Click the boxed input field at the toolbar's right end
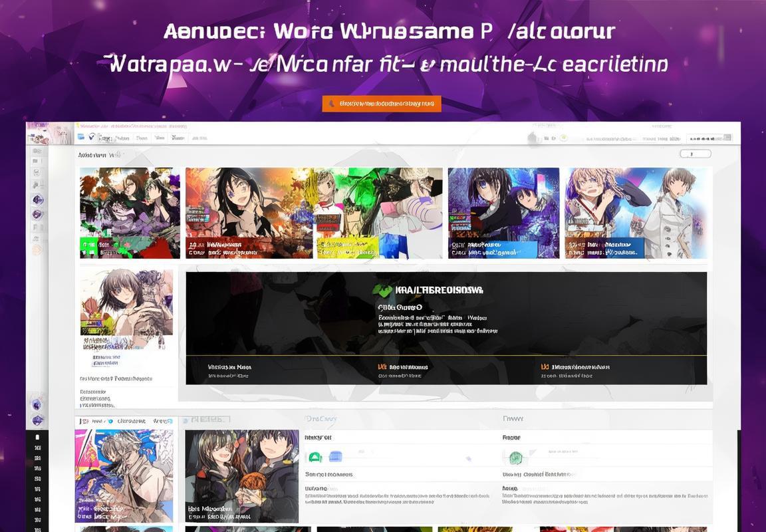Screen dimensions: 766x532 pyautogui.click(x=709, y=138)
